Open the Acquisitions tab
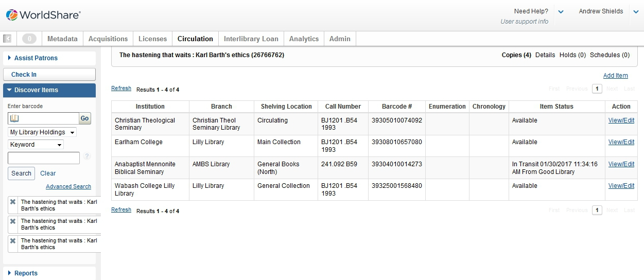644x280 pixels. 108,39
